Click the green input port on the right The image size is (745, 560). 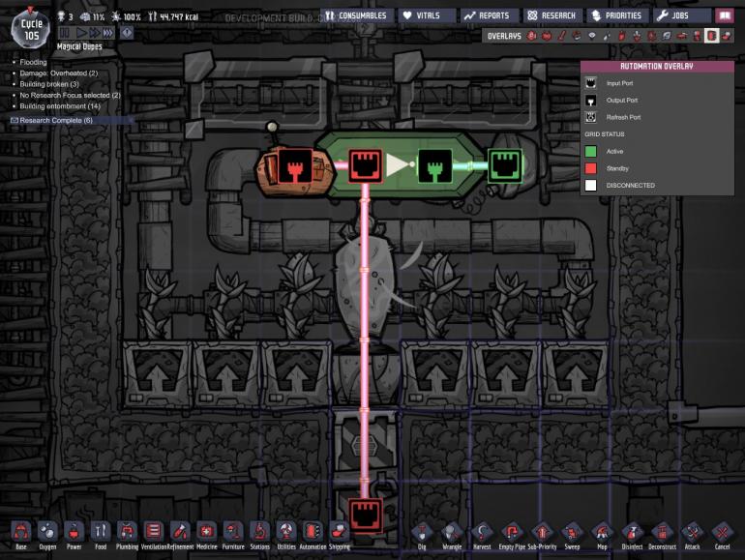click(505, 165)
